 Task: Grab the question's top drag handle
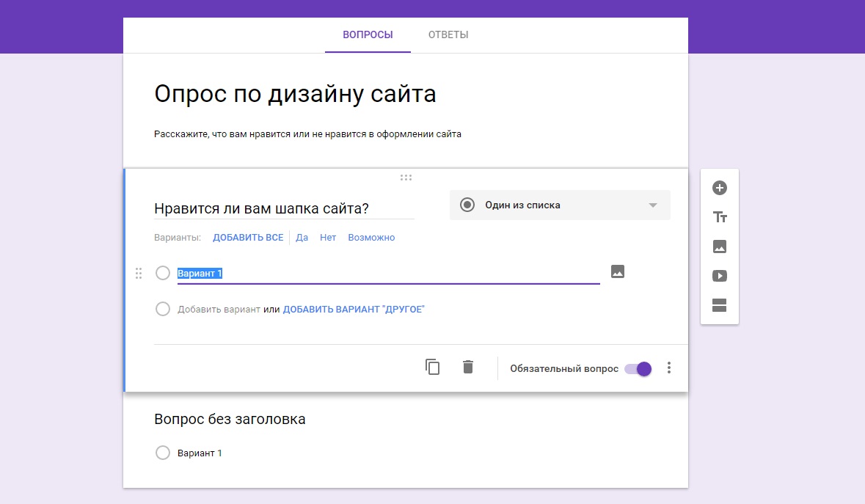[x=406, y=178]
